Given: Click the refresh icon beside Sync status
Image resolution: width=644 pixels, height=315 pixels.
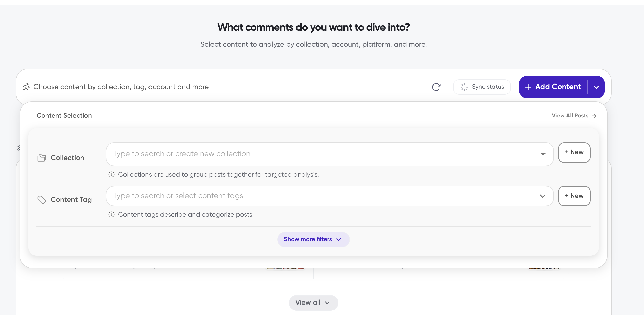Looking at the screenshot, I should 436,87.
